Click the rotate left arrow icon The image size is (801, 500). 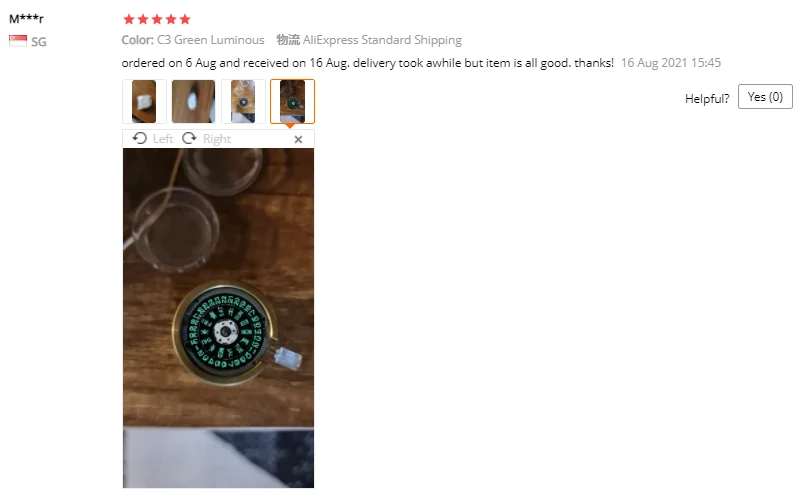tap(139, 138)
